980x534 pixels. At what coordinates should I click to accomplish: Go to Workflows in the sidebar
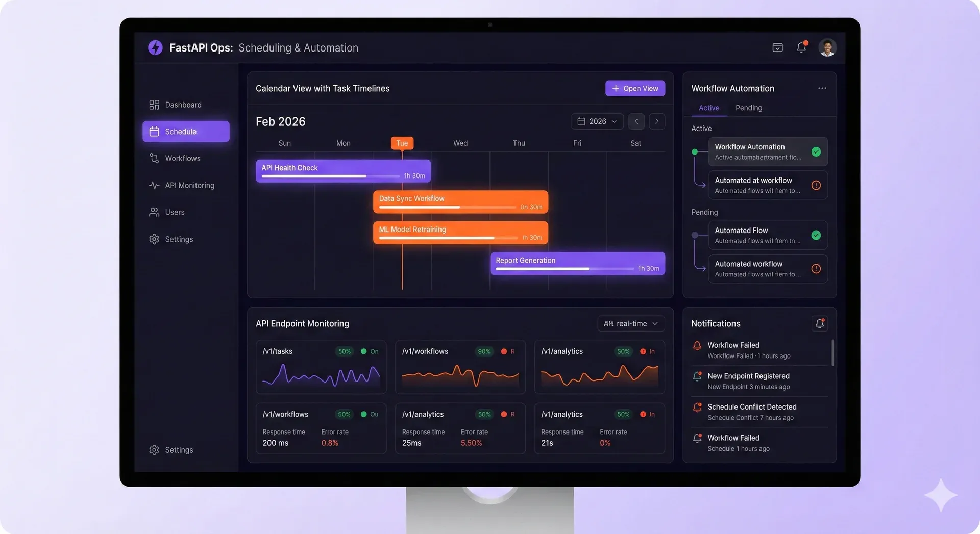click(x=182, y=158)
